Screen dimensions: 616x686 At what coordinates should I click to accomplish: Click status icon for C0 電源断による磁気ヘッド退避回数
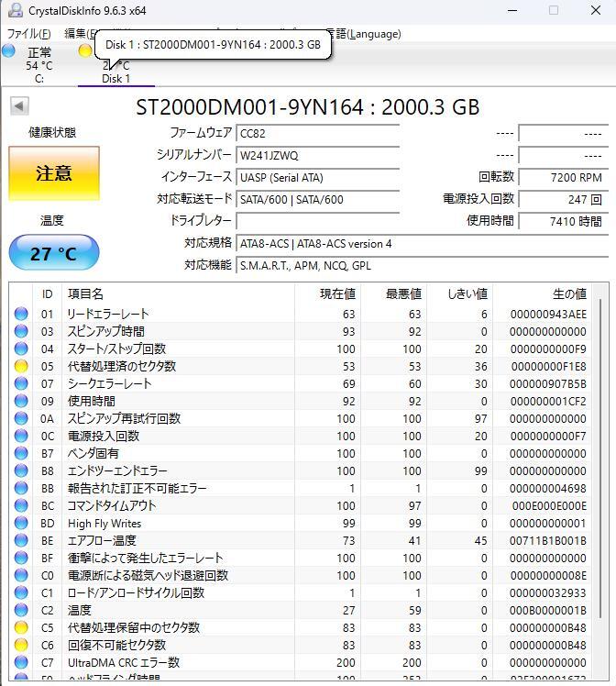point(21,575)
